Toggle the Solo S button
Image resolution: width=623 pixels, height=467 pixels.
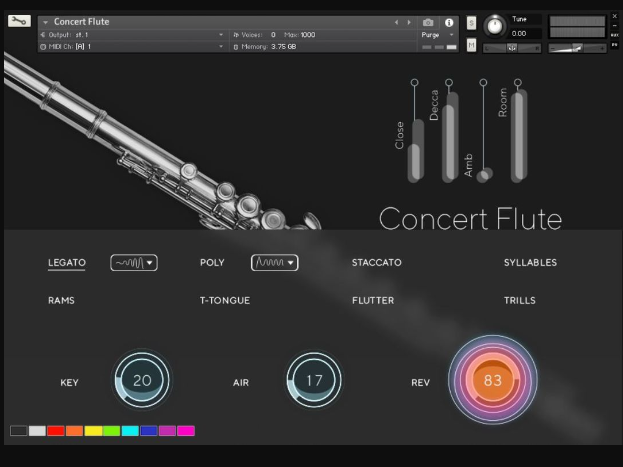point(471,22)
